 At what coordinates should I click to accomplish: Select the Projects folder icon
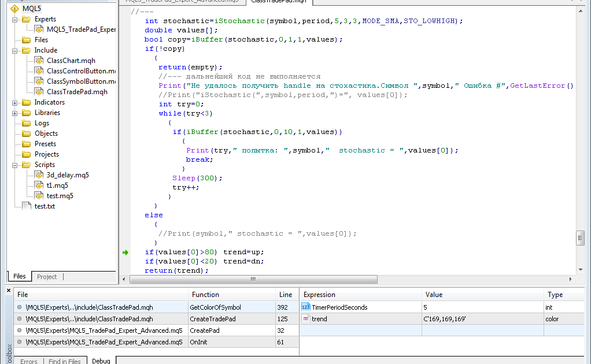(x=27, y=154)
